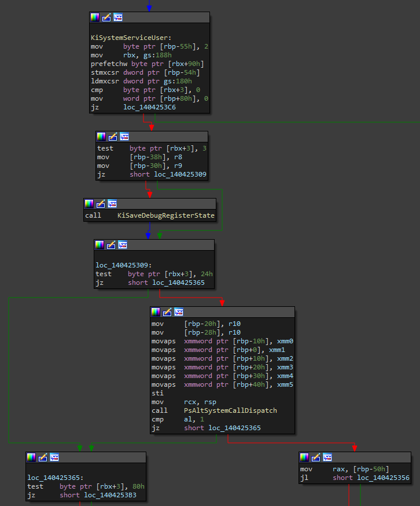Click '80h' immediate in test instruction
This screenshot has width=420, height=506.
point(138,486)
